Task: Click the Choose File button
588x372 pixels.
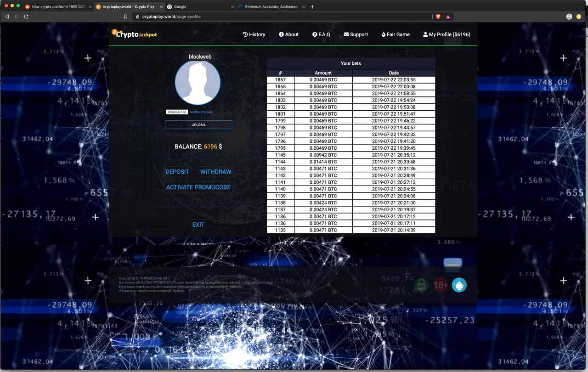Action: coord(177,112)
